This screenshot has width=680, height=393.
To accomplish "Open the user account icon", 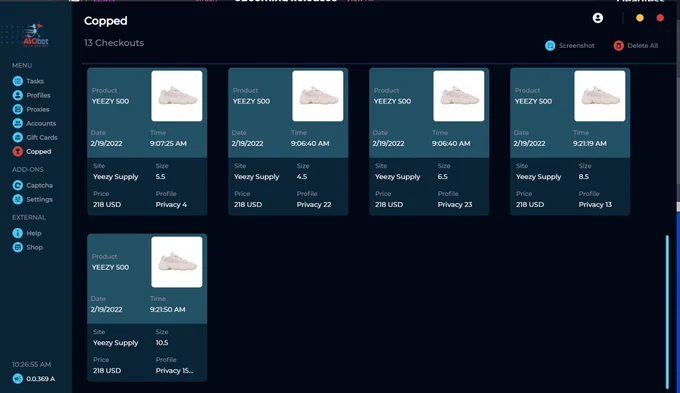I will [598, 18].
